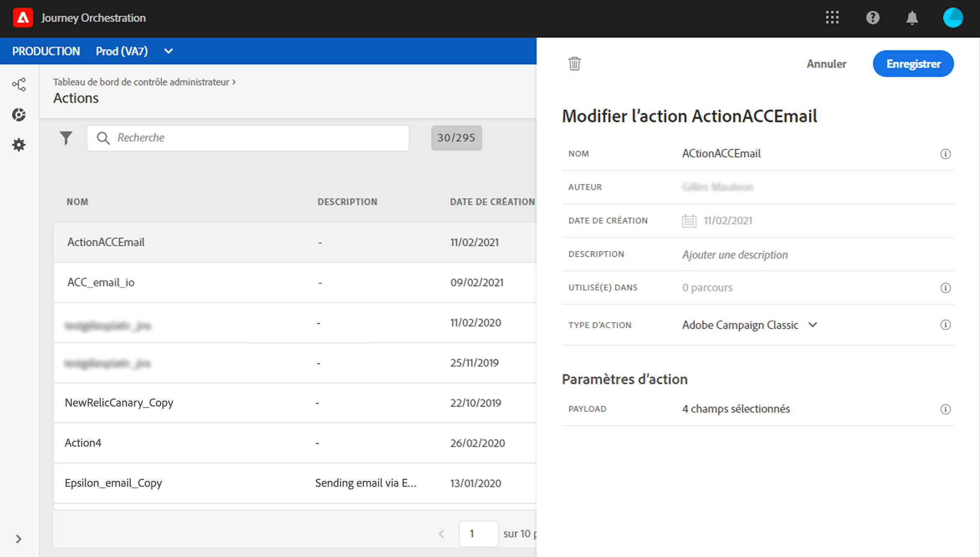Open the notifications bell icon
This screenshot has height=557, width=980.
click(912, 18)
